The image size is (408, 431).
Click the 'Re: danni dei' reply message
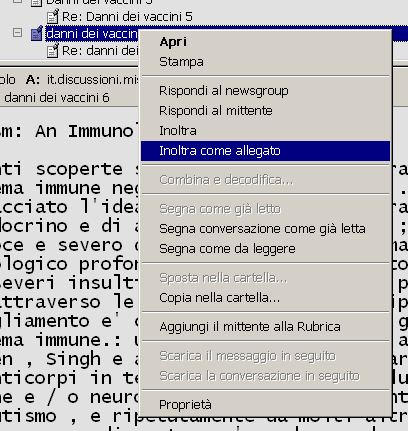coord(100,51)
